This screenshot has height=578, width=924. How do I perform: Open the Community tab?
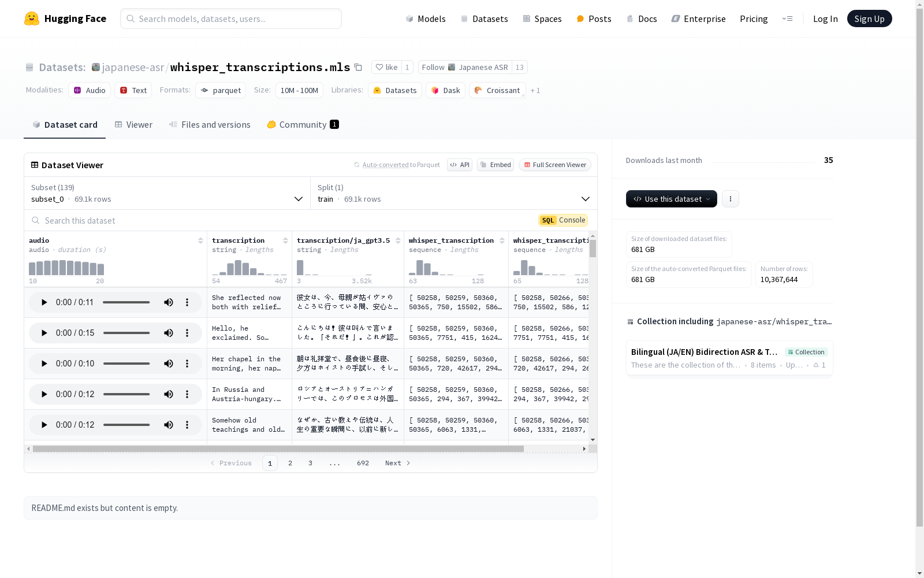303,125
